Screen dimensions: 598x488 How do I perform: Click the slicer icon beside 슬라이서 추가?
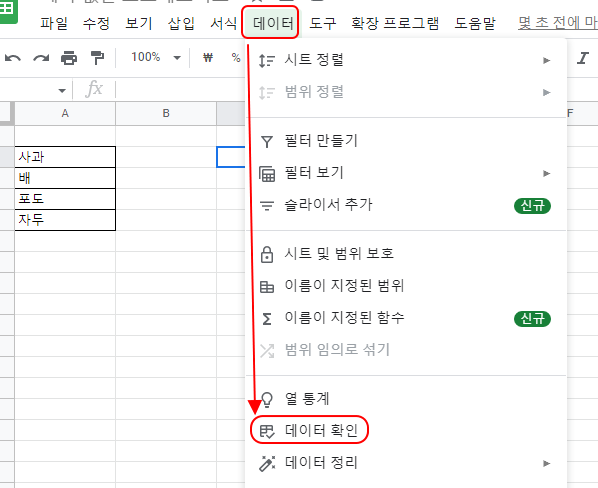click(267, 206)
